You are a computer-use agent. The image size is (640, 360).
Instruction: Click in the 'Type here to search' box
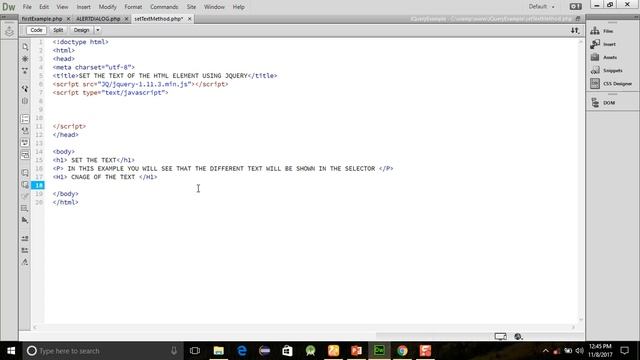point(102,351)
